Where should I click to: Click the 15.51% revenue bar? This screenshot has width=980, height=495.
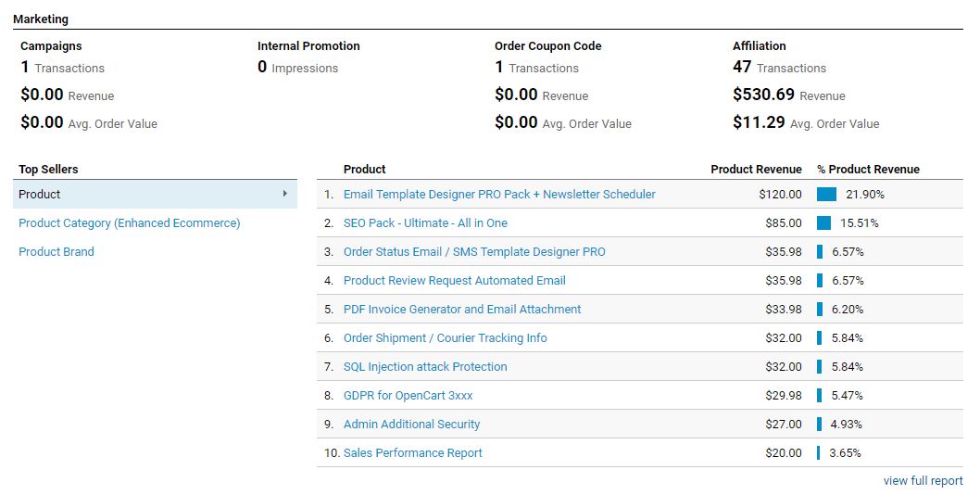pyautogui.click(x=823, y=222)
